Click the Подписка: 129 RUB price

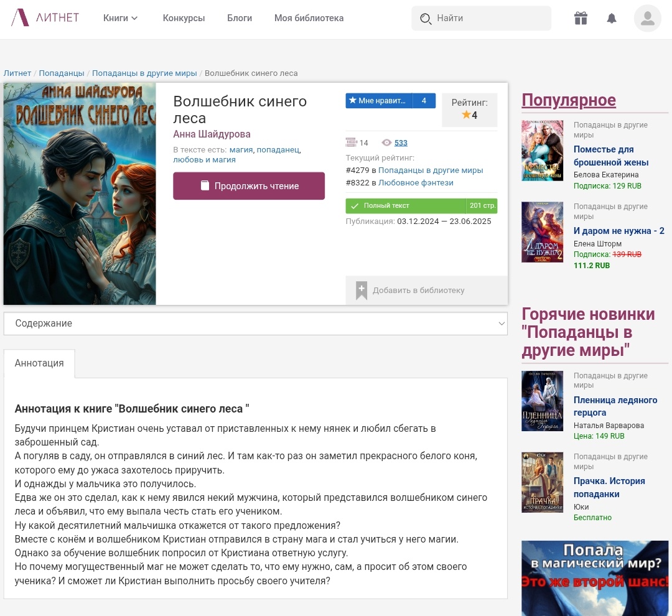pyautogui.click(x=608, y=186)
